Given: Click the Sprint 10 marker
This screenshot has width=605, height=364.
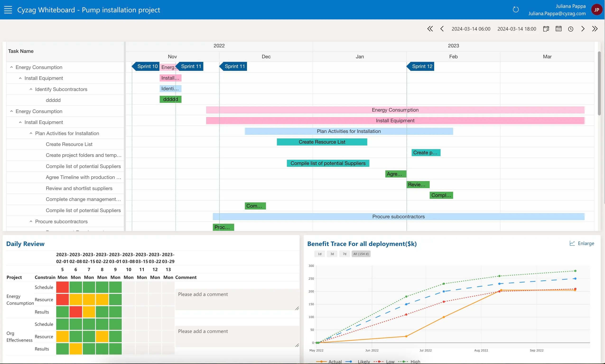Looking at the screenshot, I should [x=146, y=66].
